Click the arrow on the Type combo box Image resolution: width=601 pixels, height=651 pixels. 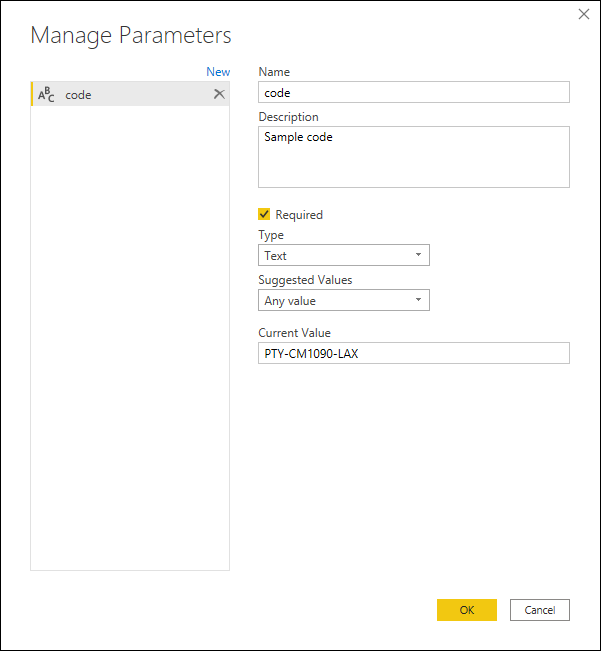(x=418, y=255)
